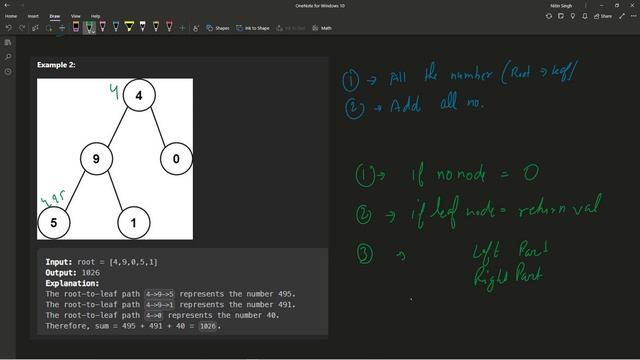The image size is (640, 360).
Task: Switch to the Home tab
Action: 11,16
